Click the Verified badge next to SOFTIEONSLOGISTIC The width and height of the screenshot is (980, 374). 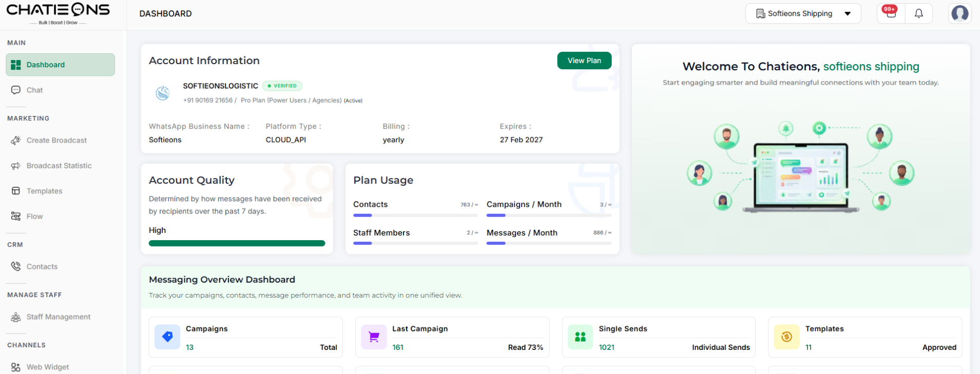click(x=282, y=86)
